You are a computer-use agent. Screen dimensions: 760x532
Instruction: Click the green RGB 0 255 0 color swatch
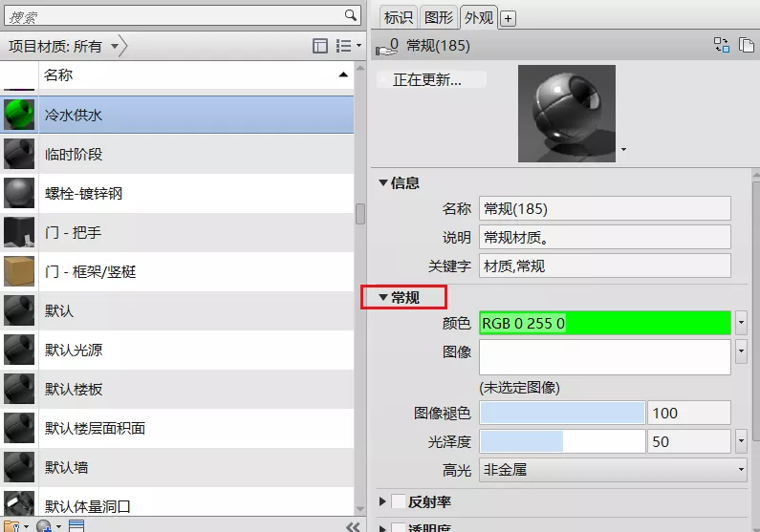click(604, 323)
